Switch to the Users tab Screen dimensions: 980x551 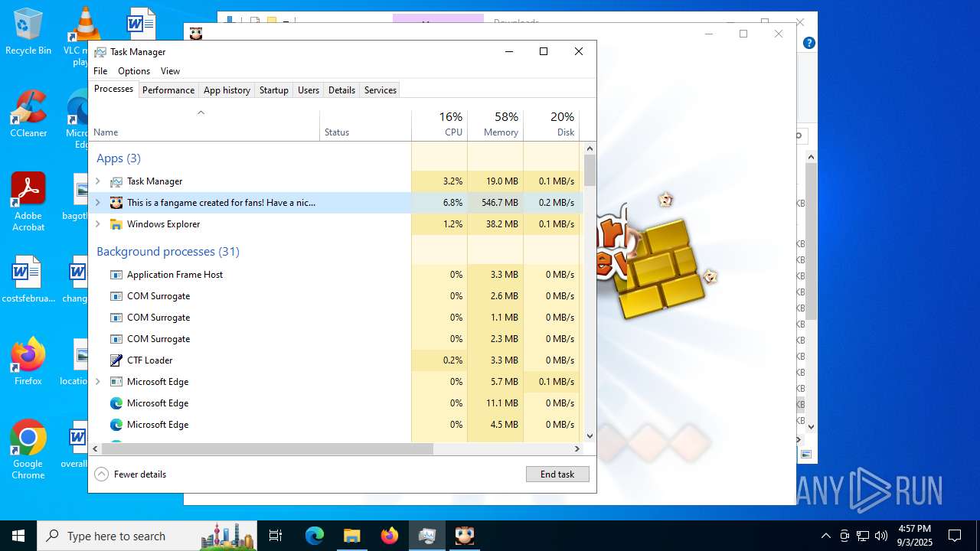click(x=309, y=90)
